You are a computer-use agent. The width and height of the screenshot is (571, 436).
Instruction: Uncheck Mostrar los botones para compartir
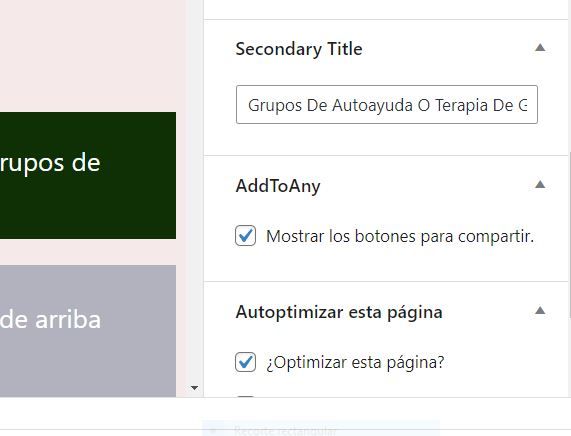click(245, 236)
